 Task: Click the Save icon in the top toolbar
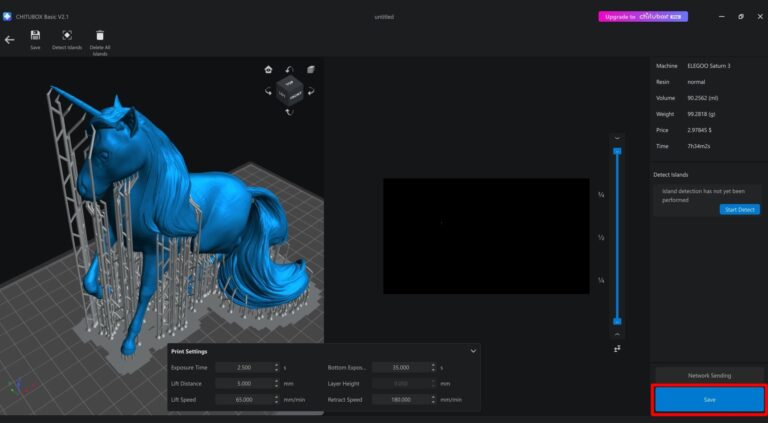35,36
